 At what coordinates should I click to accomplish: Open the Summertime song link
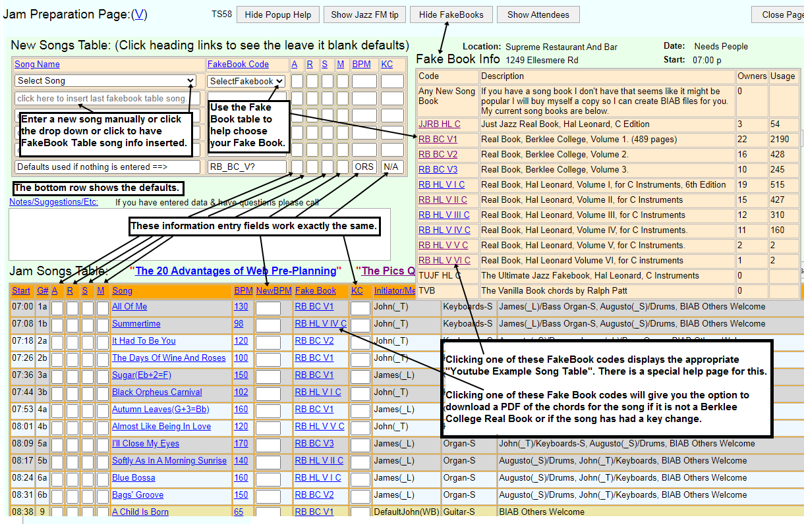point(136,324)
